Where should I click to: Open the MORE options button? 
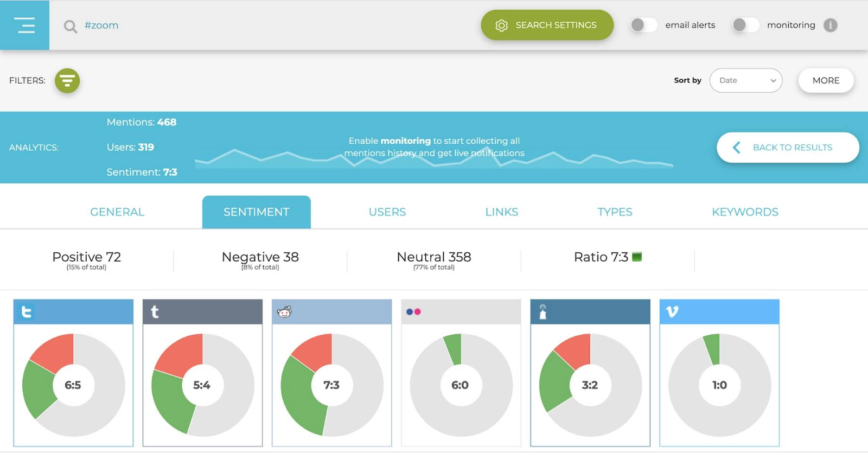click(826, 80)
